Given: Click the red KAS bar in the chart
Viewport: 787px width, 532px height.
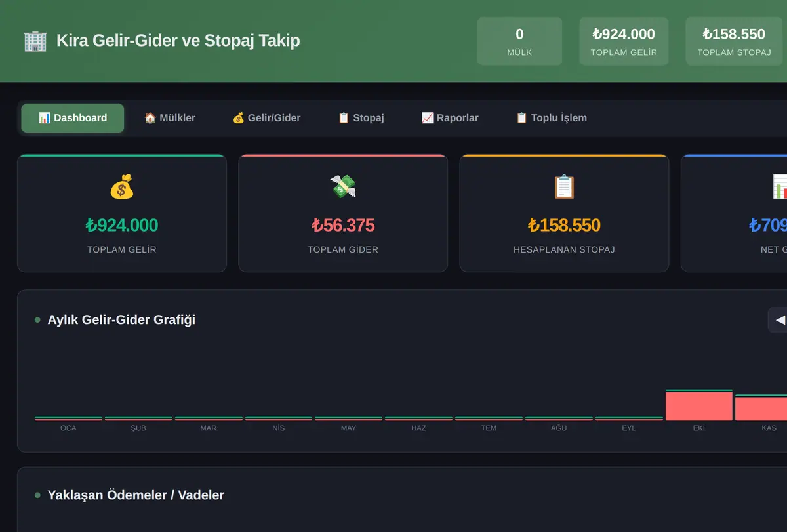Looking at the screenshot, I should pyautogui.click(x=761, y=409).
